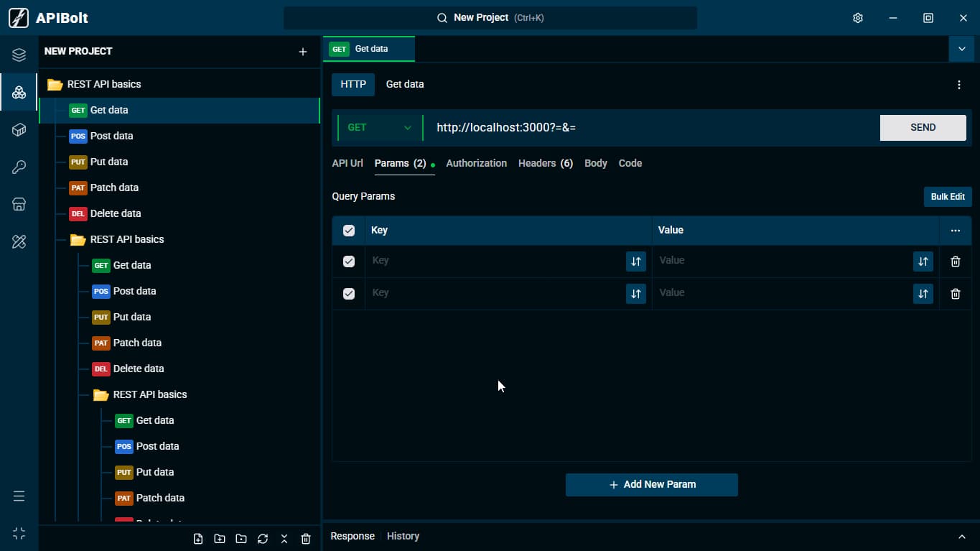This screenshot has width=980, height=551.
Task: Click the hamburger menu icon in sidebar
Action: tap(19, 496)
